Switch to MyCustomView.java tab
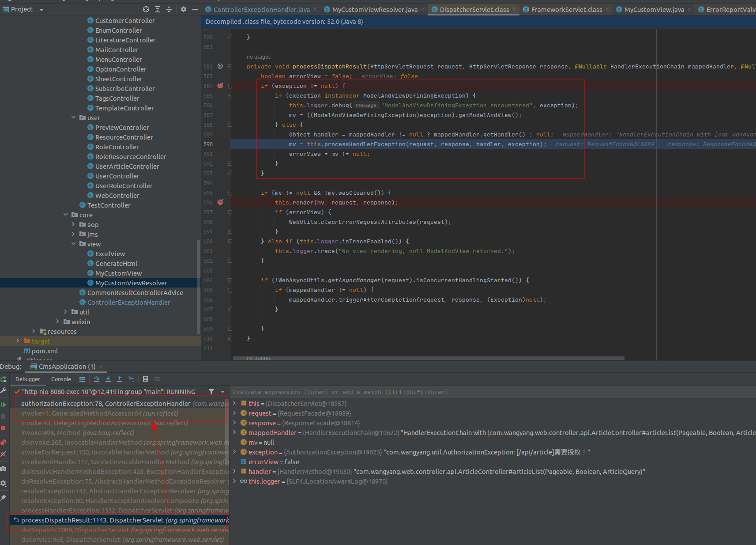 click(654, 9)
